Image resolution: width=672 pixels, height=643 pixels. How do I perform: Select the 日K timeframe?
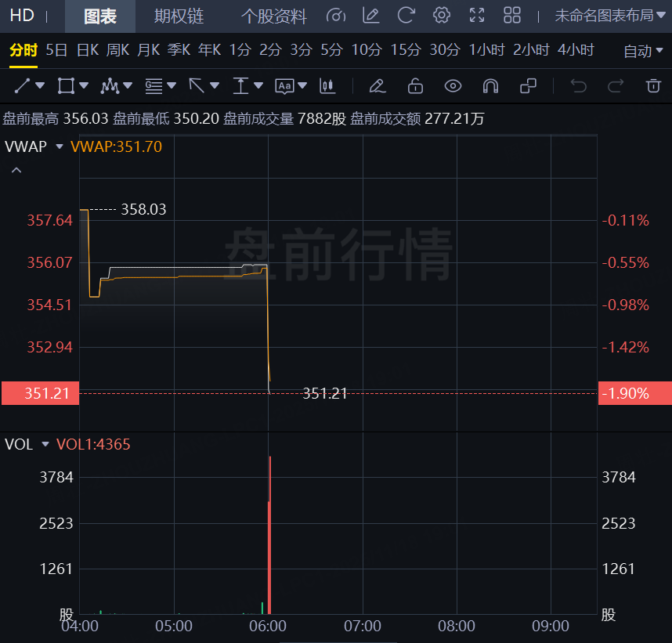click(87, 50)
